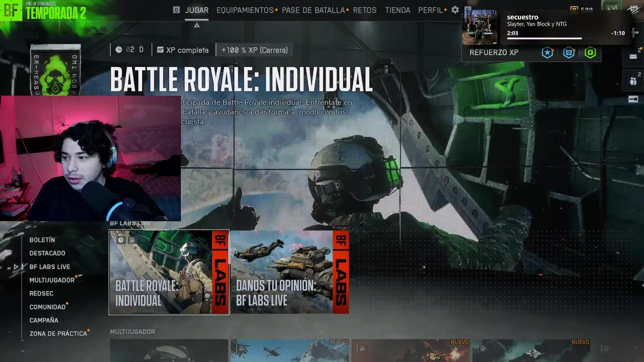The height and width of the screenshot is (362, 644).
Task: Open the explosion multiplayer card marked NUEVO
Action: click(411, 350)
